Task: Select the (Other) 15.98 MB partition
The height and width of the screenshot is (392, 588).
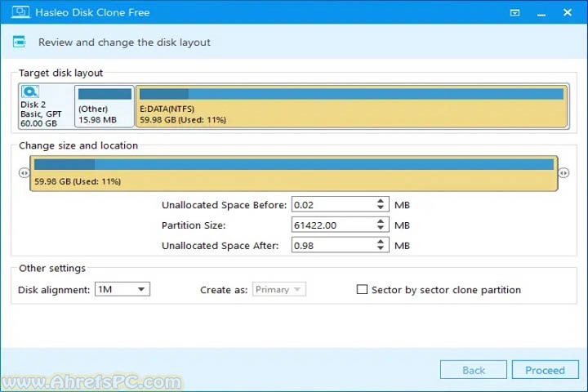Action: coord(105,106)
